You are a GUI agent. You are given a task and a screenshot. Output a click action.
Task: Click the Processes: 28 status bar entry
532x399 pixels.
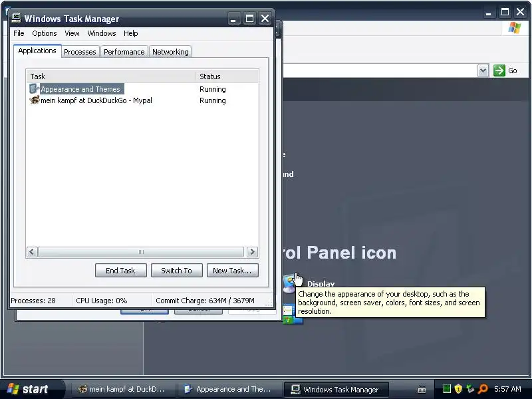[33, 301]
